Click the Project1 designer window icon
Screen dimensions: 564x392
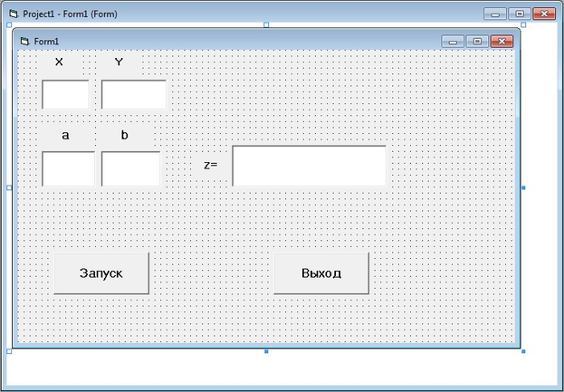click(14, 14)
